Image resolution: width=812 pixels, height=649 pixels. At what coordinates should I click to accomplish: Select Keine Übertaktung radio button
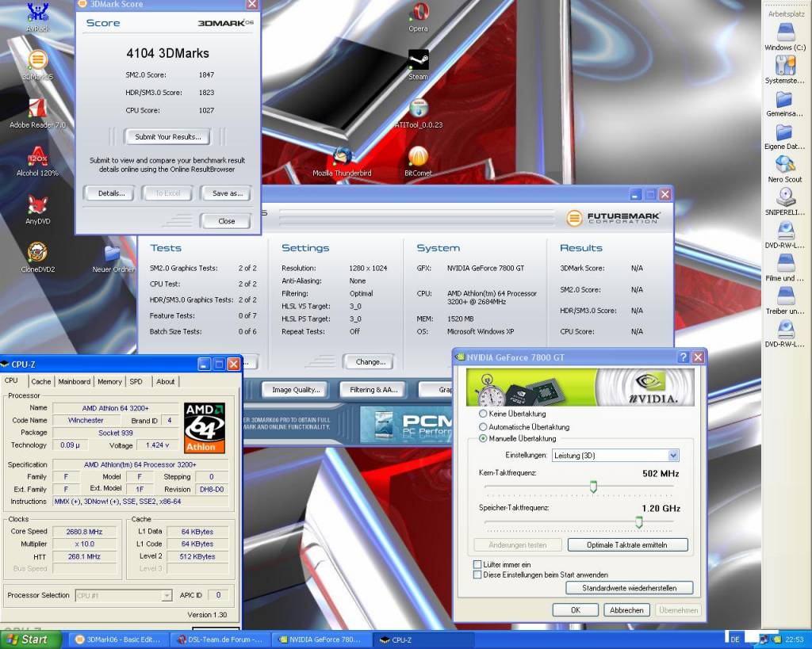pyautogui.click(x=483, y=414)
